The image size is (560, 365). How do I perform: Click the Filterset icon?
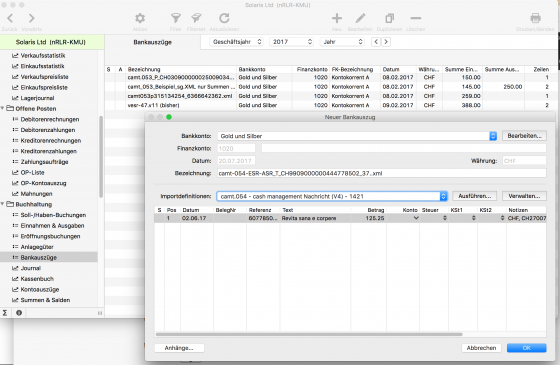(x=196, y=18)
